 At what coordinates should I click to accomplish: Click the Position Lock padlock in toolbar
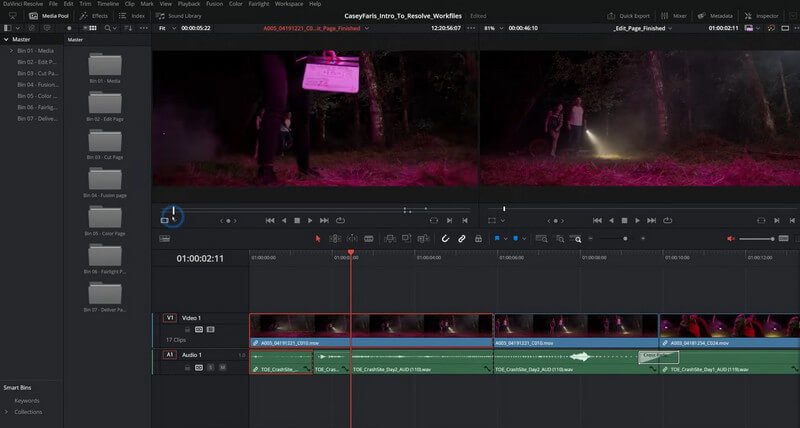pos(477,239)
